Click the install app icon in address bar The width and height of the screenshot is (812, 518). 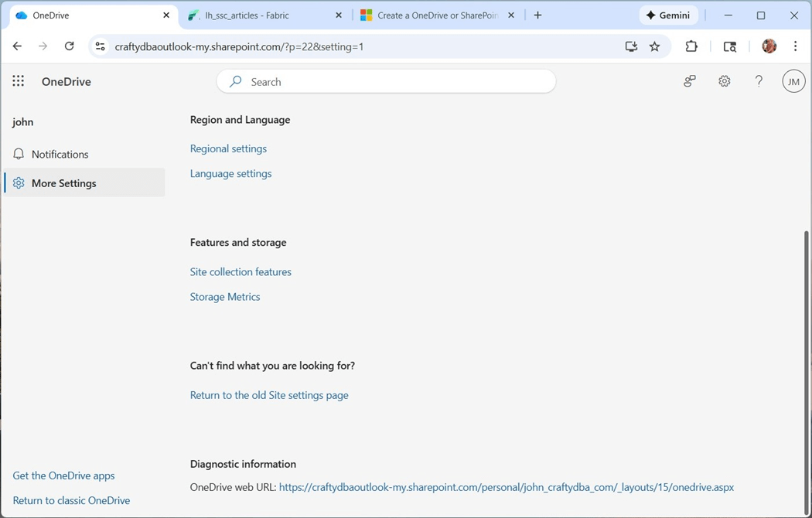pyautogui.click(x=631, y=46)
